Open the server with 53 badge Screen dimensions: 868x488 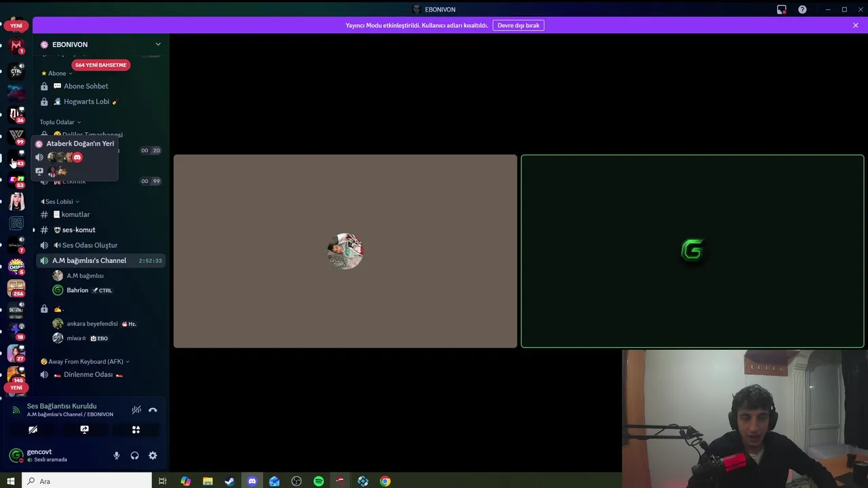coord(16,180)
